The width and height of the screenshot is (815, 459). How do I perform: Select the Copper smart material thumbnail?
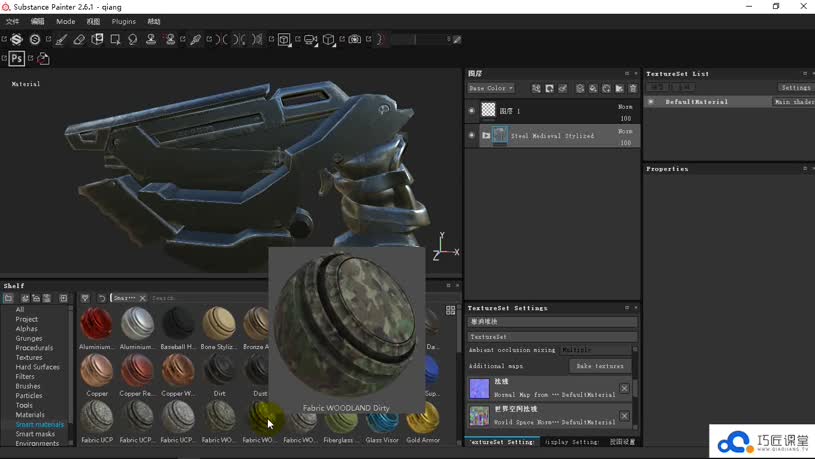coord(97,370)
